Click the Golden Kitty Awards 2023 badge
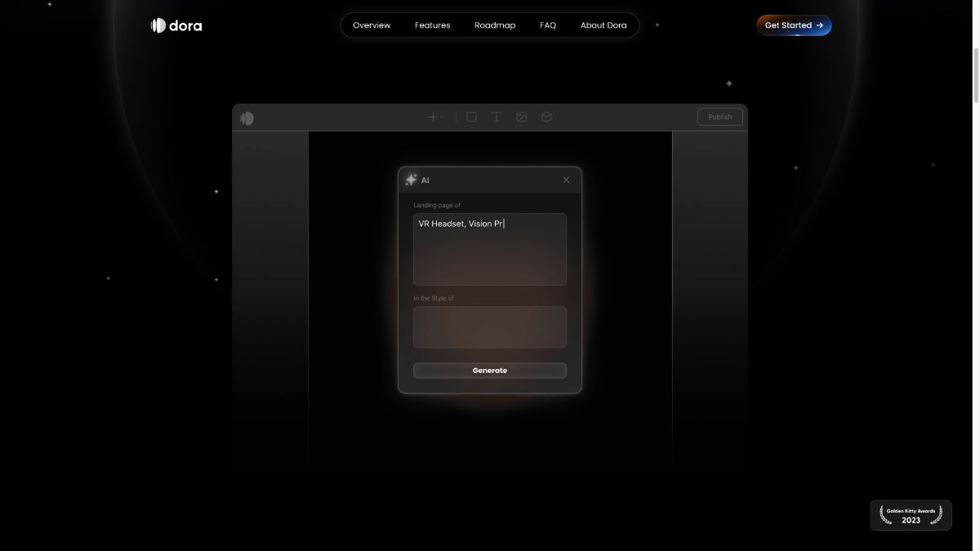The height and width of the screenshot is (551, 980). 910,515
